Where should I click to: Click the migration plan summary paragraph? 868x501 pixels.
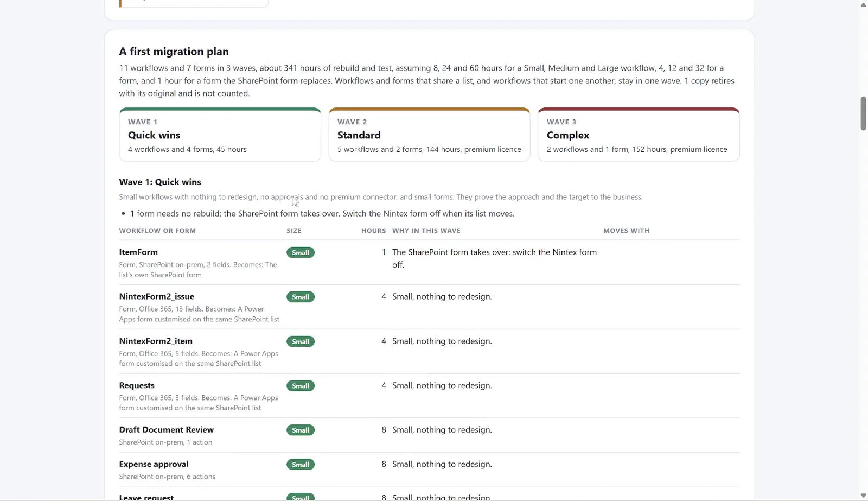point(427,80)
